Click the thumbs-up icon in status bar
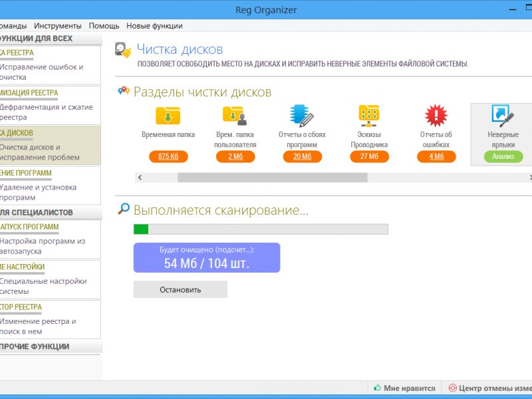This screenshot has height=399, width=532. (377, 388)
